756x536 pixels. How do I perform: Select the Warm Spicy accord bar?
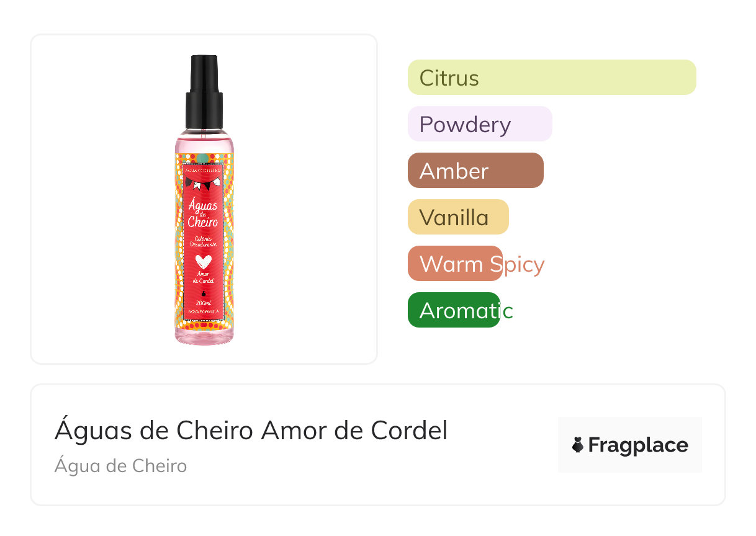[x=455, y=264]
